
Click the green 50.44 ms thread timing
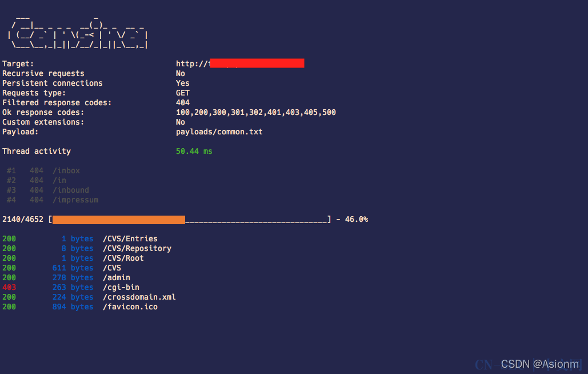click(x=194, y=152)
